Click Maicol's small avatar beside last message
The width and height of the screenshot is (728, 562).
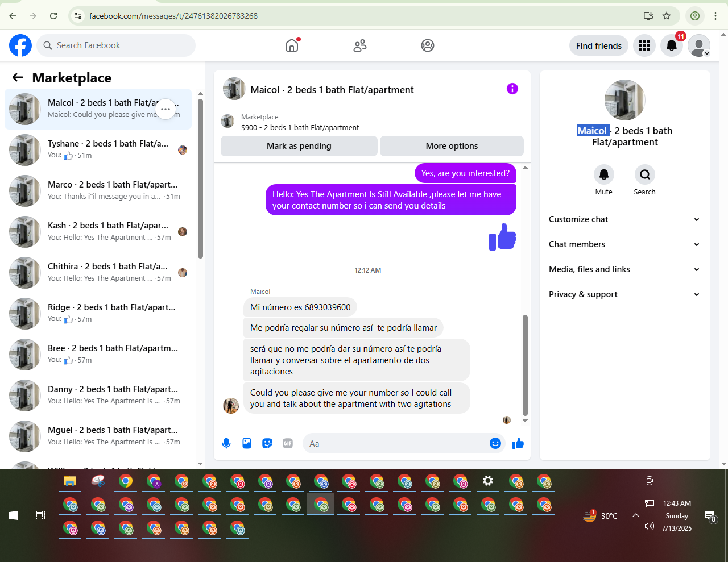coord(231,406)
